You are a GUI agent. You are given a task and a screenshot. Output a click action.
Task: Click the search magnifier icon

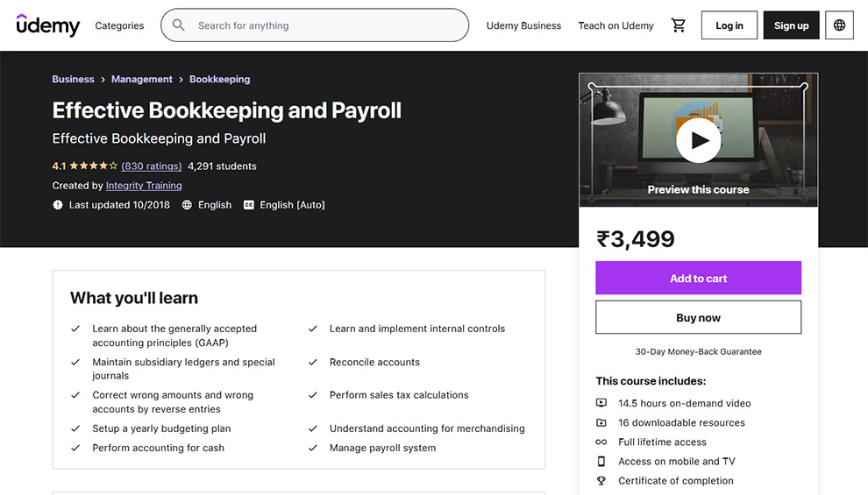pyautogui.click(x=178, y=25)
